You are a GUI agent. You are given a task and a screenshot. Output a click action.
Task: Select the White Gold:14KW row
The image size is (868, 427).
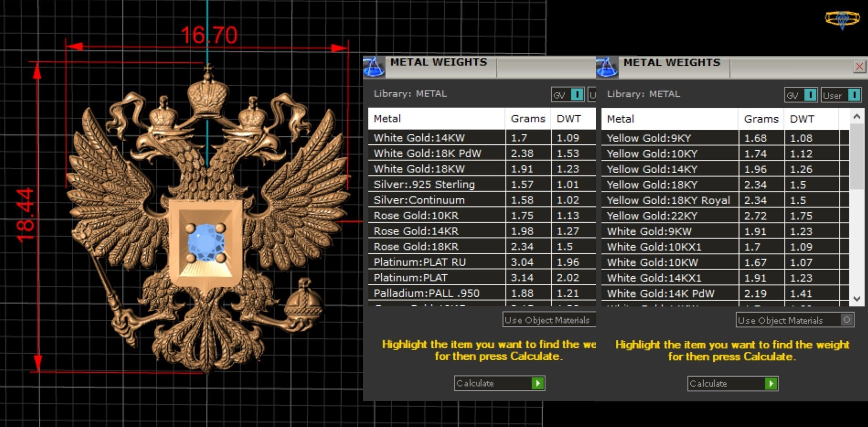(x=482, y=138)
